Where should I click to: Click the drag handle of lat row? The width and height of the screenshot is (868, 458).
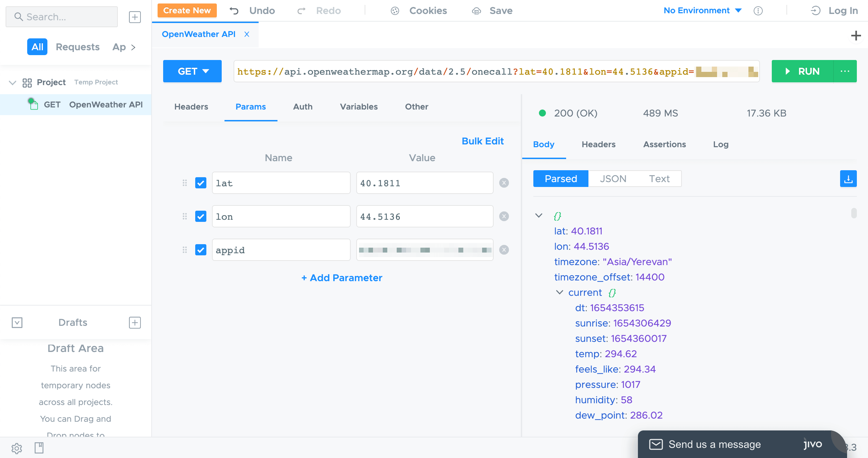click(185, 183)
